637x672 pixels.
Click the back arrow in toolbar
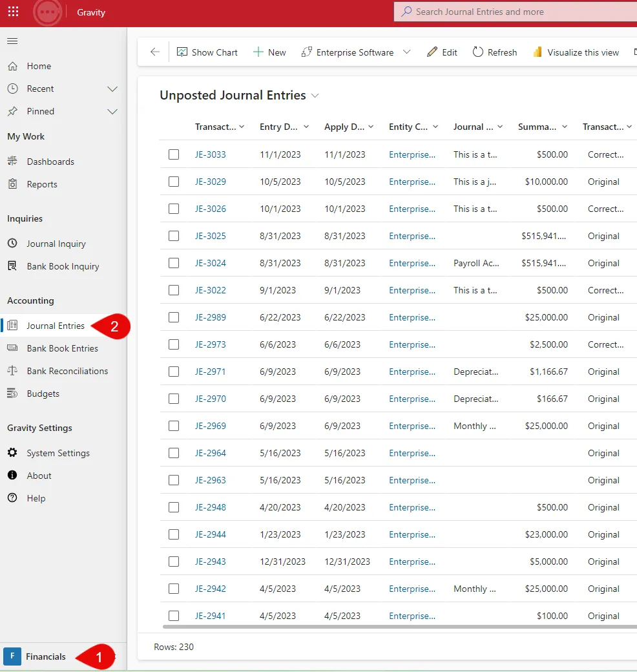click(x=155, y=52)
